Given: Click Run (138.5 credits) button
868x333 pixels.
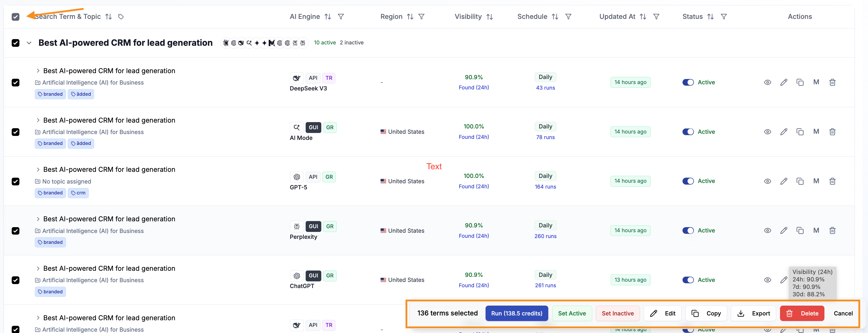Looking at the screenshot, I should point(517,313).
